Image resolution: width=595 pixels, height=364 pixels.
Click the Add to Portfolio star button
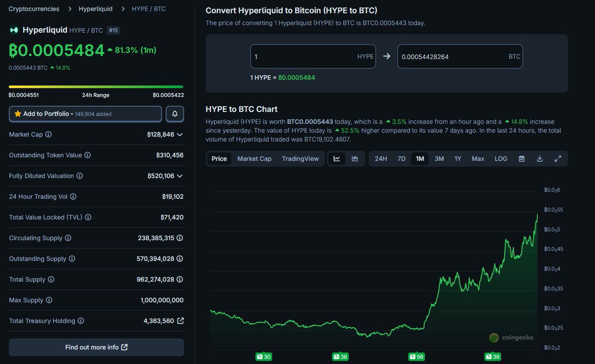click(85, 114)
